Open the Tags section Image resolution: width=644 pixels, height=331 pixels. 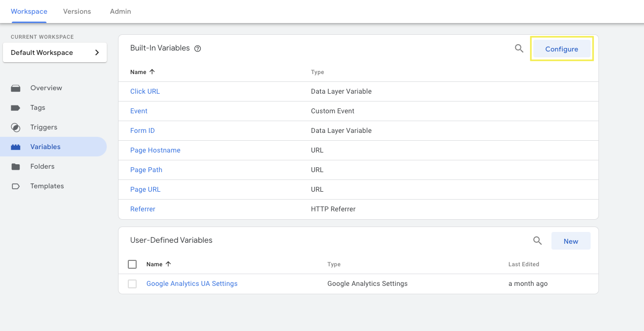(15, 107)
